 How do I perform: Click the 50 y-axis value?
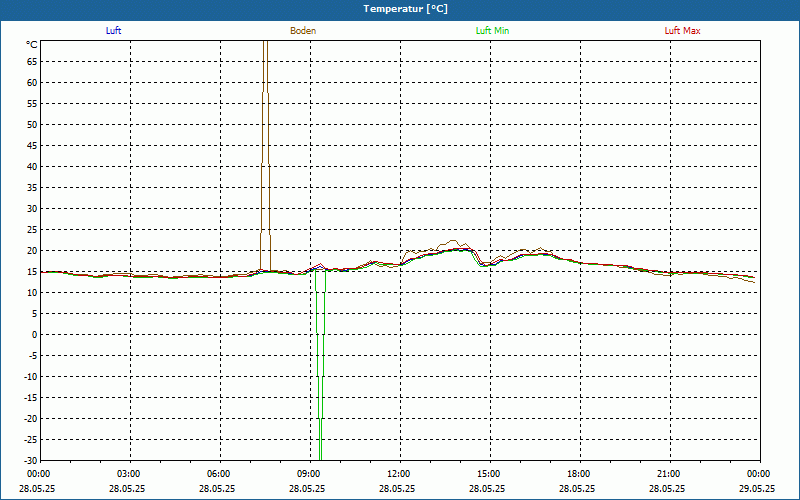coord(32,124)
